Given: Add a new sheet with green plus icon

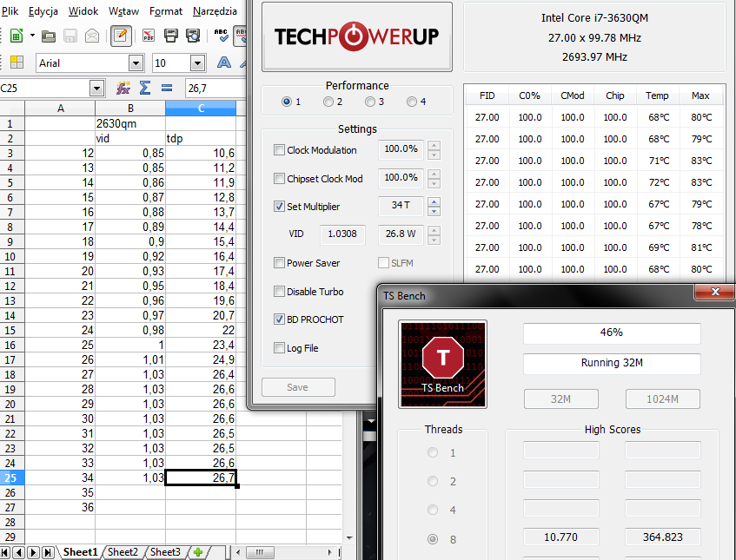Looking at the screenshot, I should 198,552.
